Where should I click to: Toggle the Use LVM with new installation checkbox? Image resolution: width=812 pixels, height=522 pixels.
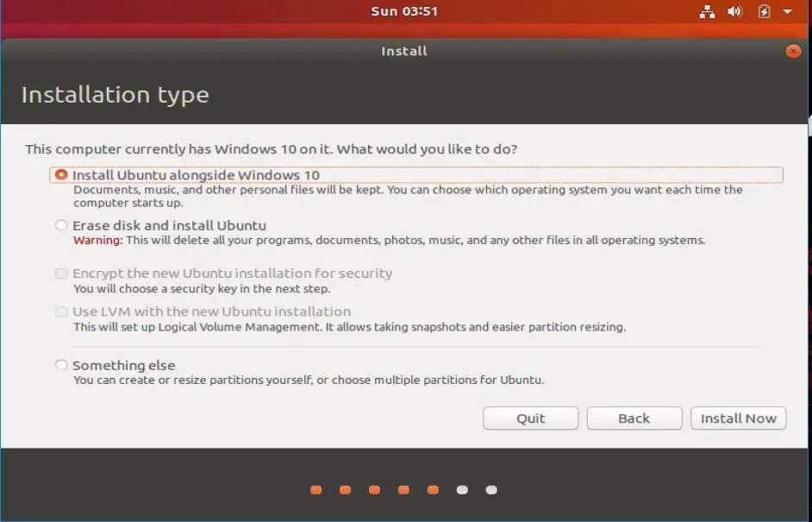[x=61, y=311]
